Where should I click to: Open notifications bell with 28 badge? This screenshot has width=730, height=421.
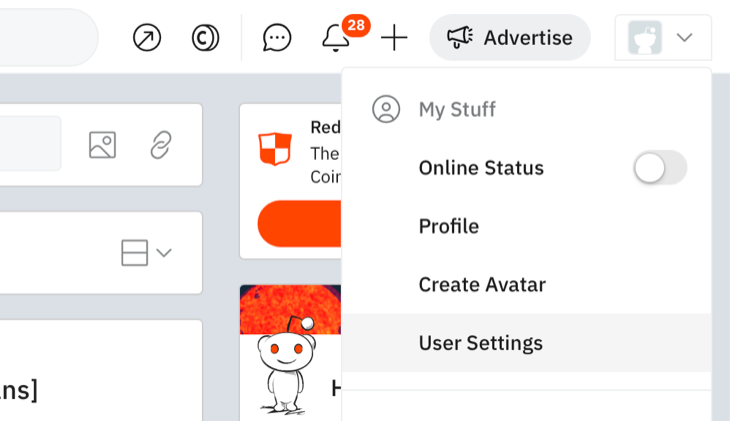pos(336,38)
